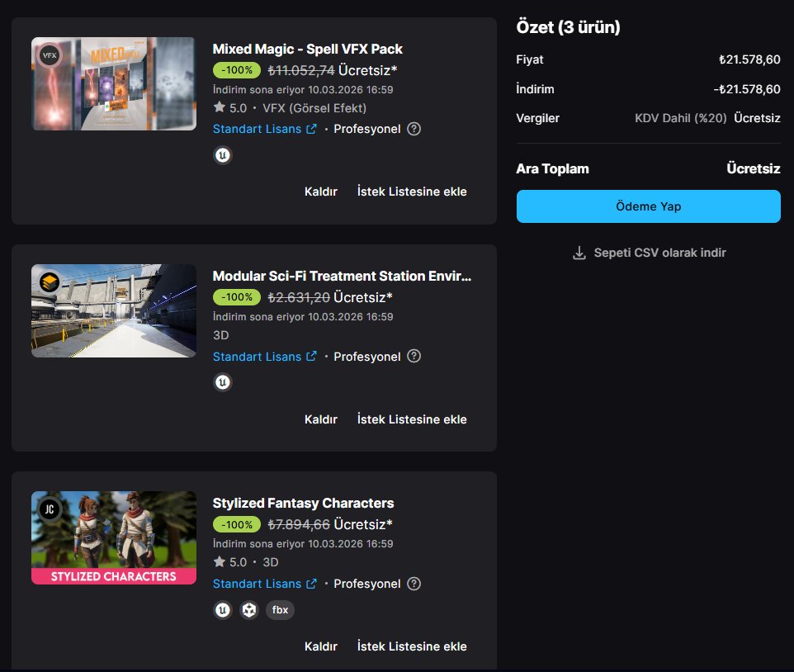Click the struck-through price ₺7.894,66

coord(299,524)
